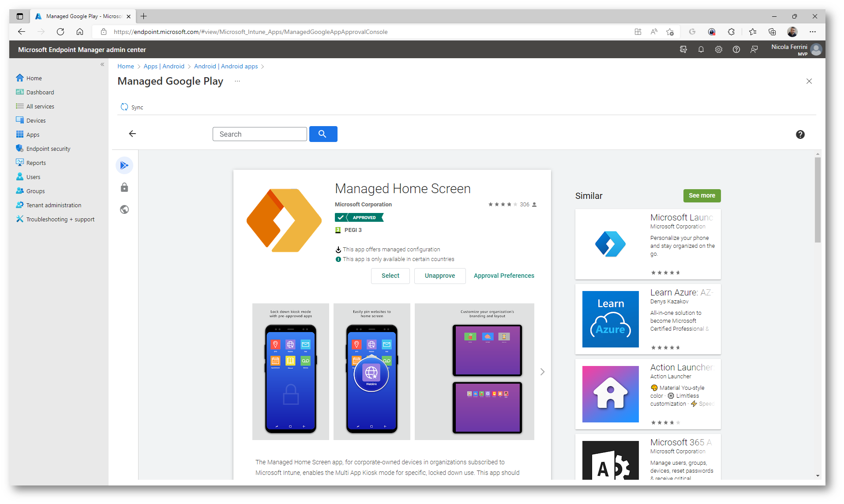Click the Unapprove button

[x=440, y=276]
